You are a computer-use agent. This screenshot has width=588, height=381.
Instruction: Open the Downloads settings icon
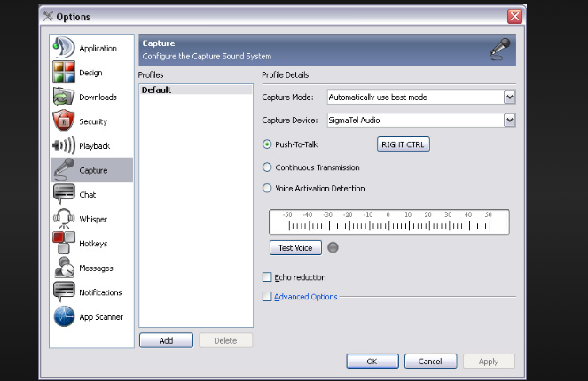coord(64,97)
